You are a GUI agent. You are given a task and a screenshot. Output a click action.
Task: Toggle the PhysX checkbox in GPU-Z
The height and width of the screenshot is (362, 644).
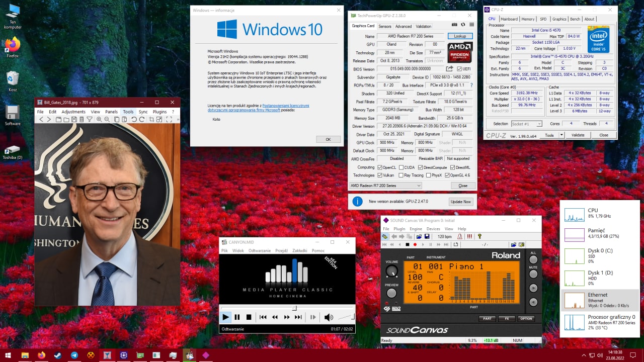click(x=428, y=175)
